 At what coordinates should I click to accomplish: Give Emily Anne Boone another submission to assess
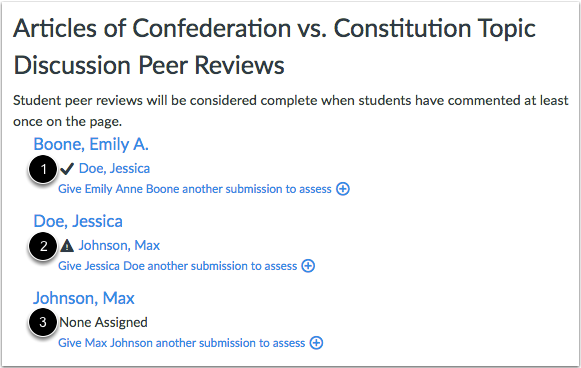(195, 189)
